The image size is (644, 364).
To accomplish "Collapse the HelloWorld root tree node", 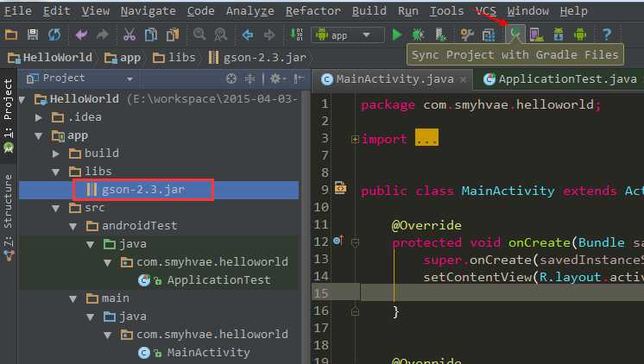I will tap(22, 99).
